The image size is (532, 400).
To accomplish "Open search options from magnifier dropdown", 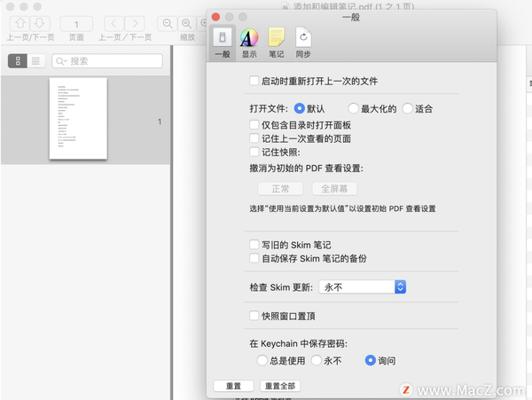I will click(62, 61).
